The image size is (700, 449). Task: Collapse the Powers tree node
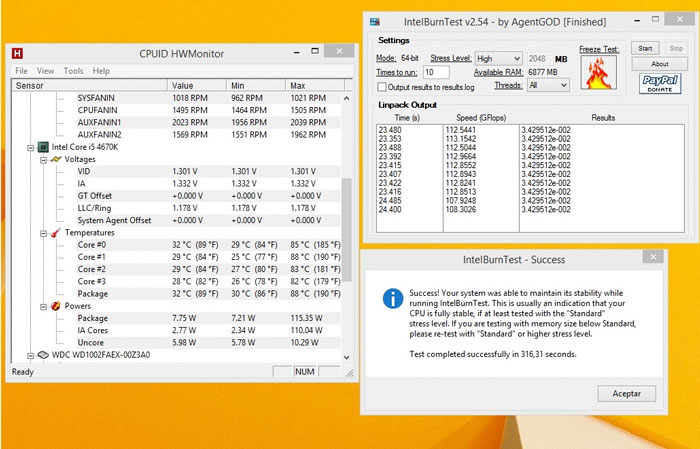tap(43, 306)
